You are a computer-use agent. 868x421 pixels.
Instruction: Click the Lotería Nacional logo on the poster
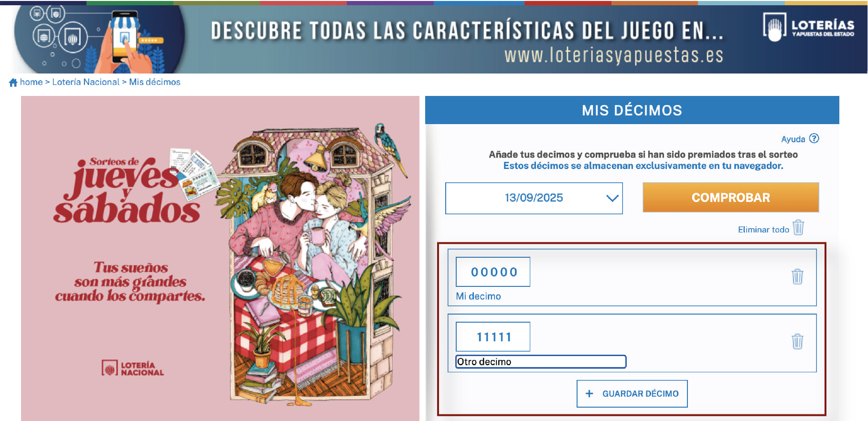pyautogui.click(x=133, y=368)
